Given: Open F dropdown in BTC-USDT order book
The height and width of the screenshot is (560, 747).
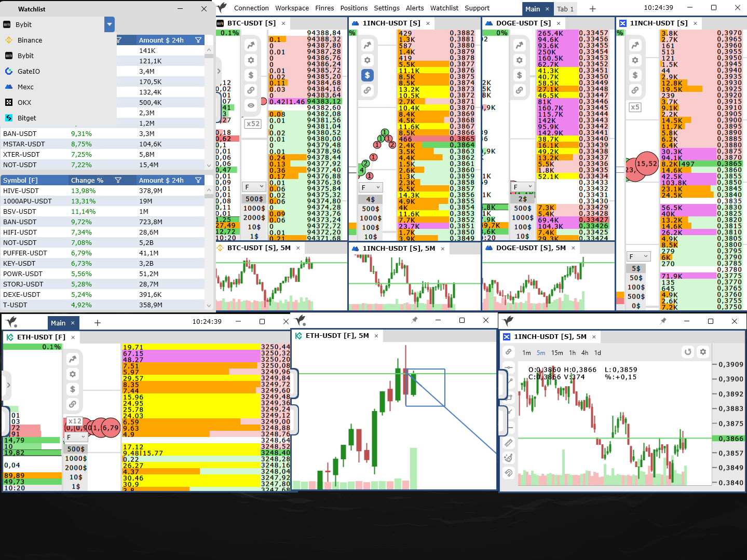Looking at the screenshot, I should point(255,187).
